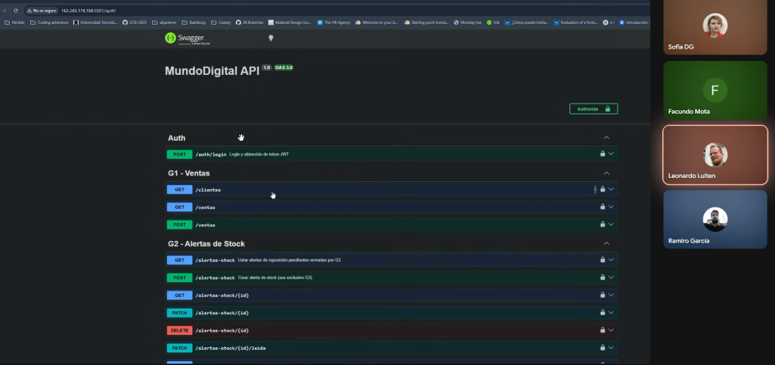Viewport: 775px width, 365px height.
Task: Open the Baeldung bookmark folder
Action: [194, 22]
